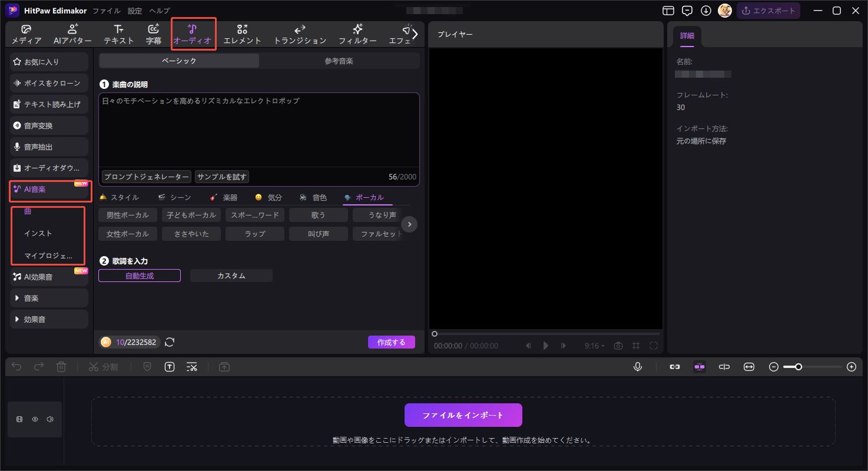
Task: Refresh the AI credits counter
Action: [x=170, y=342]
